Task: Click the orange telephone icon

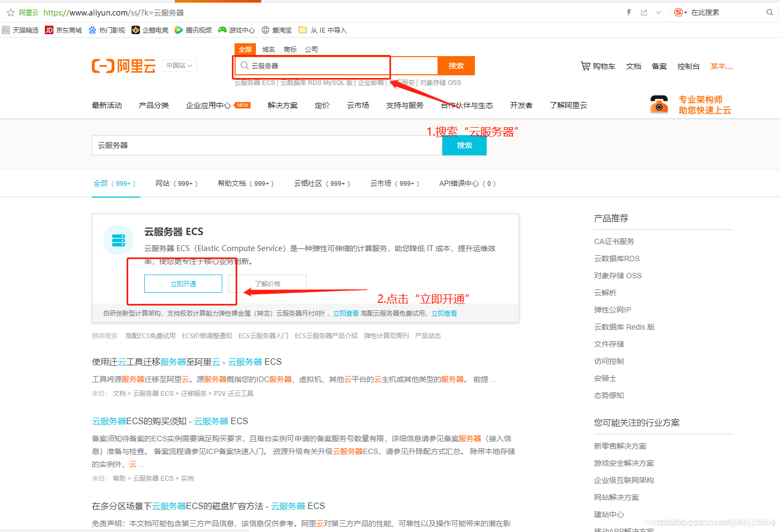Action: [659, 104]
